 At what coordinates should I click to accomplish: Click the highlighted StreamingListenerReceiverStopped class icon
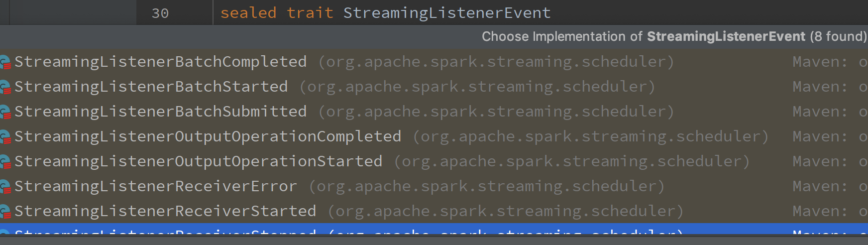5,232
